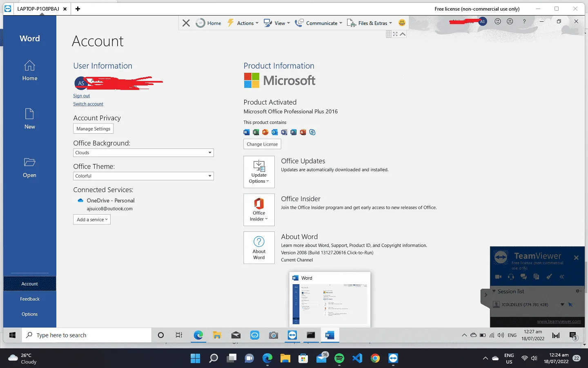Click the Manage Settings button

click(x=93, y=129)
